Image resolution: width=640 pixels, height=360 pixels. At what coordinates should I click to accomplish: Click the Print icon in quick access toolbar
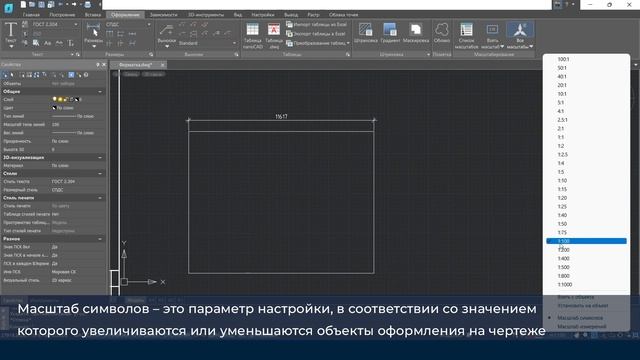point(87,4)
